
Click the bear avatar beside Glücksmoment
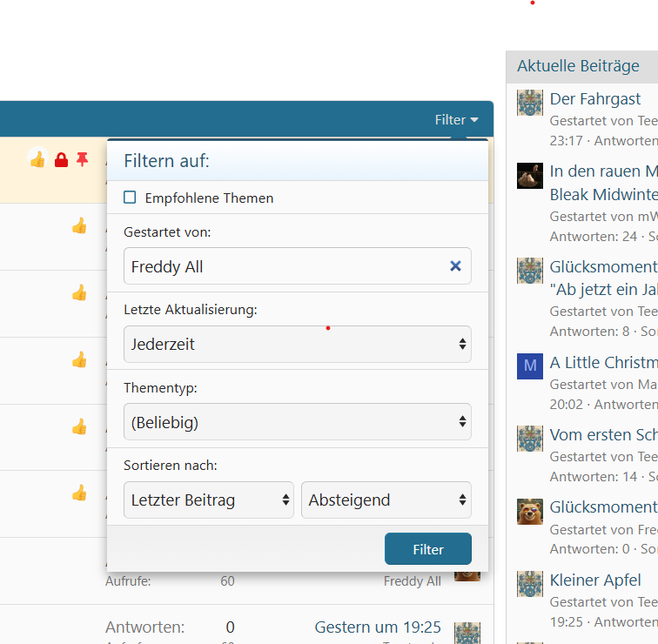[x=530, y=512]
